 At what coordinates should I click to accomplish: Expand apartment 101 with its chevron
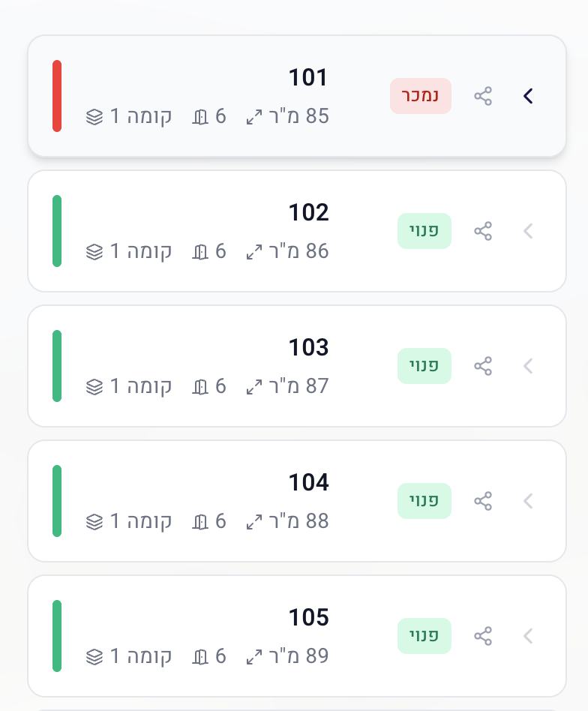pos(528,96)
